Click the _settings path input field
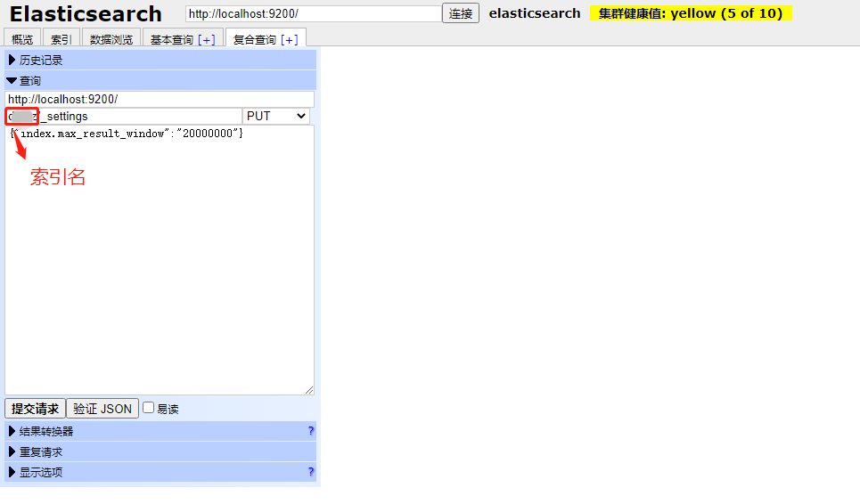Screen dimensions: 860x504 point(124,116)
